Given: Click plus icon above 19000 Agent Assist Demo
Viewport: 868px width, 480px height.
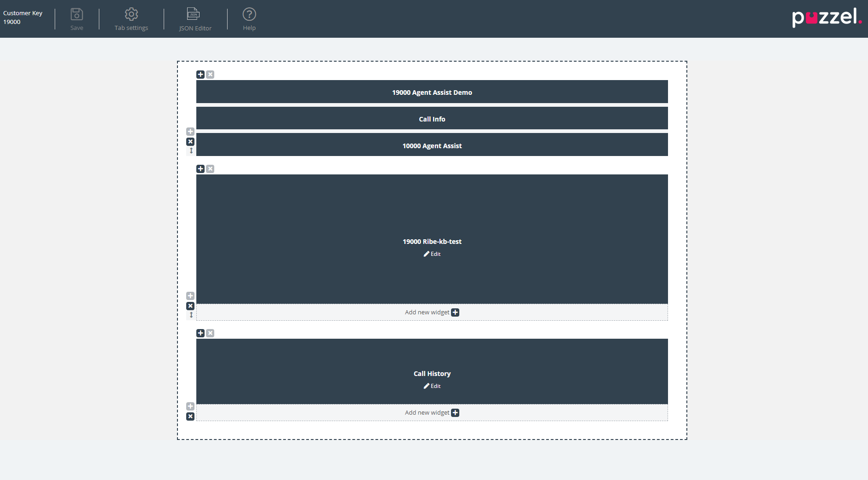Looking at the screenshot, I should click(x=200, y=75).
